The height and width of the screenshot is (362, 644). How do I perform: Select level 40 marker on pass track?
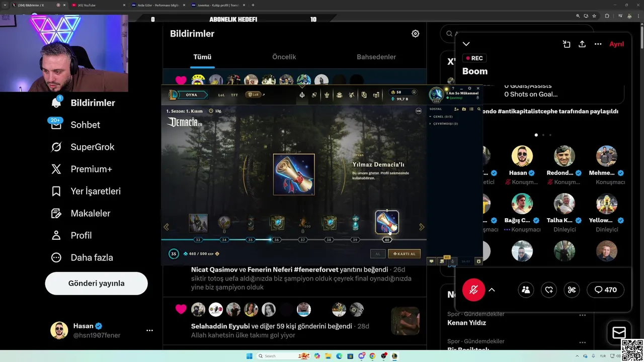tap(387, 240)
